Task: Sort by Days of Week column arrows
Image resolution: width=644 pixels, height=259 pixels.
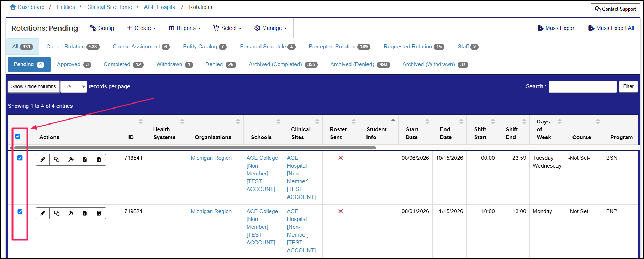Action: (x=560, y=121)
